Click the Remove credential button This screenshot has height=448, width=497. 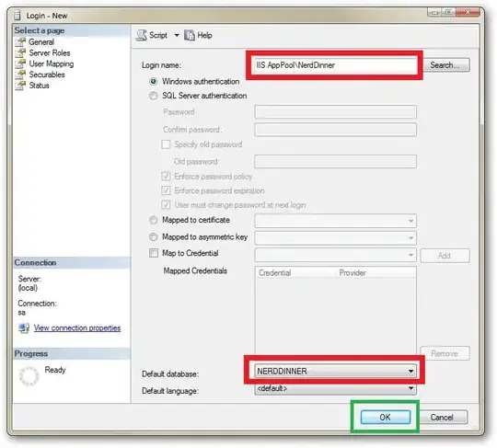click(x=445, y=353)
